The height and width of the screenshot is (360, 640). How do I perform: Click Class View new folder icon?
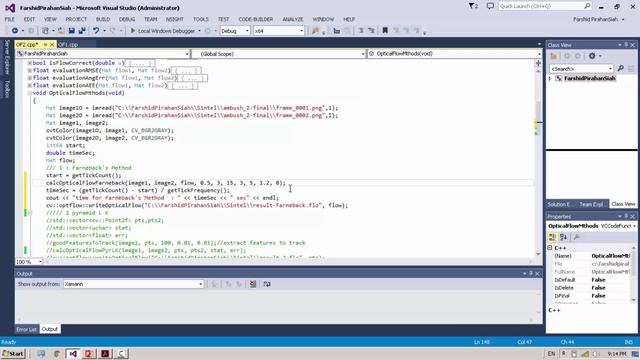pos(553,56)
